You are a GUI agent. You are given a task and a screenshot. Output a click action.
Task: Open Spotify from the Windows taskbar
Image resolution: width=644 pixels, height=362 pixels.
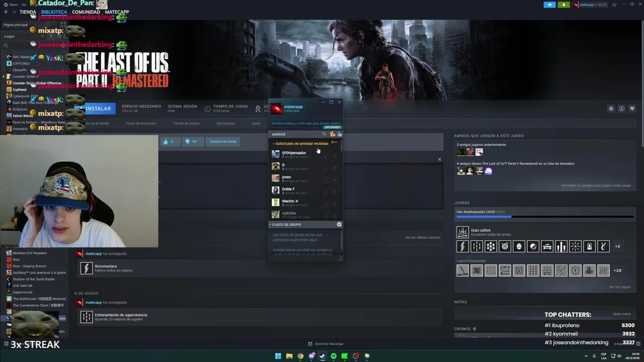(333, 356)
